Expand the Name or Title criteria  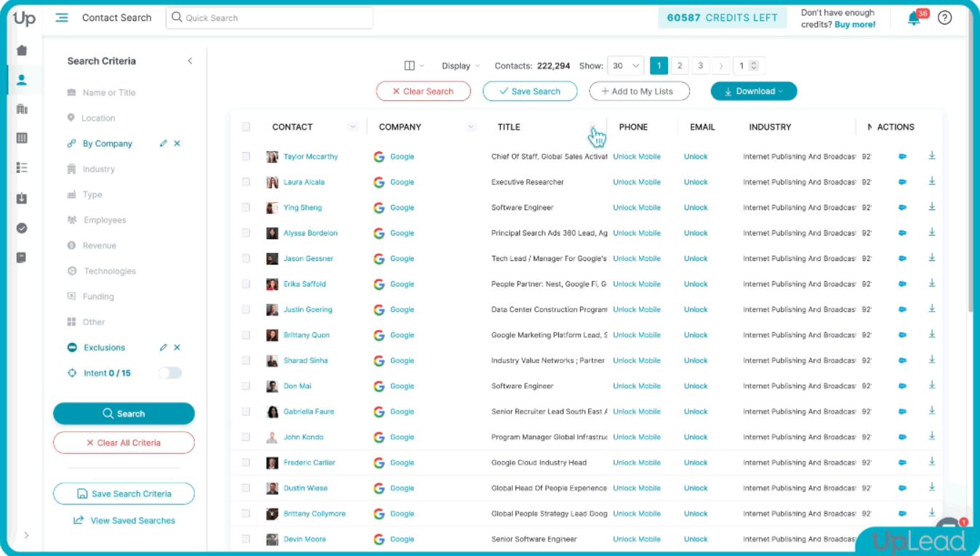101,92
